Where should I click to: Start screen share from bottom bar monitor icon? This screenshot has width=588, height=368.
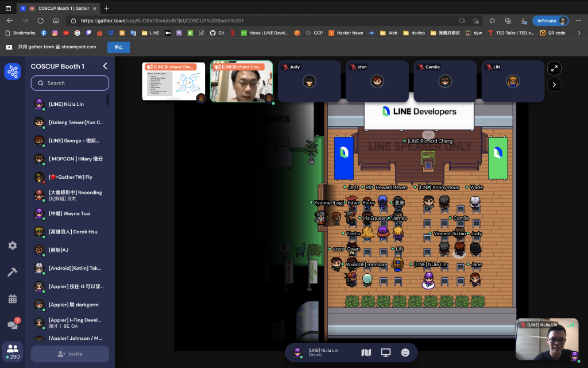(385, 352)
